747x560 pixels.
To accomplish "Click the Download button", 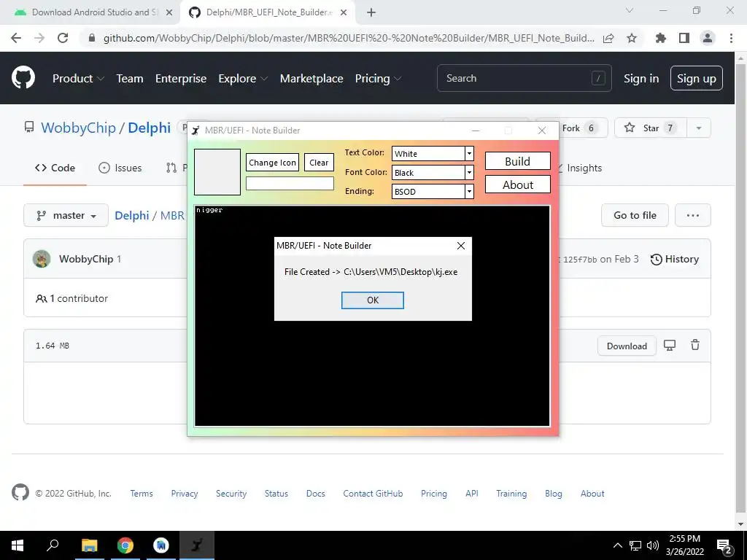I will point(627,346).
